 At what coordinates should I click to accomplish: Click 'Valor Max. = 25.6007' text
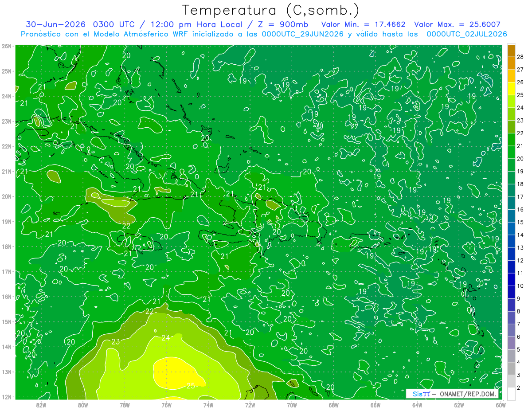458,24
